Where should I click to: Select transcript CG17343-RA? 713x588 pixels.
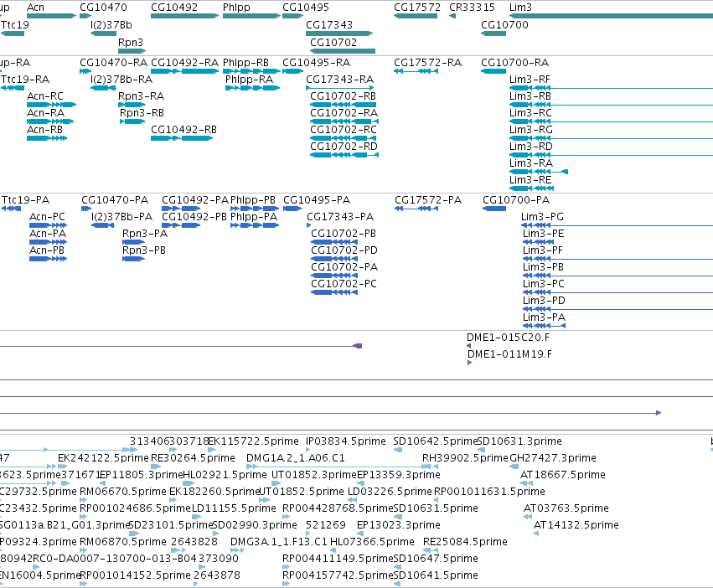pos(339,80)
